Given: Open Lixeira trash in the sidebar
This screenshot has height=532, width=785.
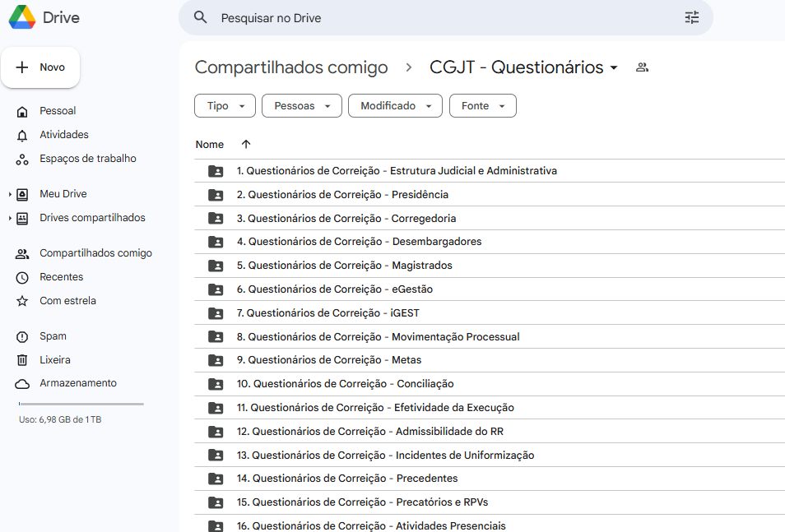Looking at the screenshot, I should (x=55, y=360).
